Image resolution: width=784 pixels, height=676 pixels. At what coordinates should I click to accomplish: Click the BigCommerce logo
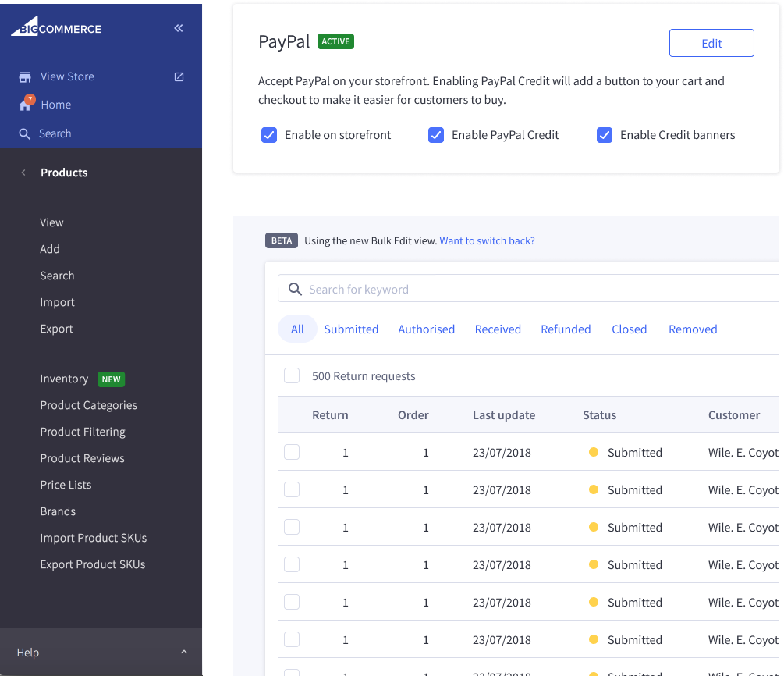[56, 26]
